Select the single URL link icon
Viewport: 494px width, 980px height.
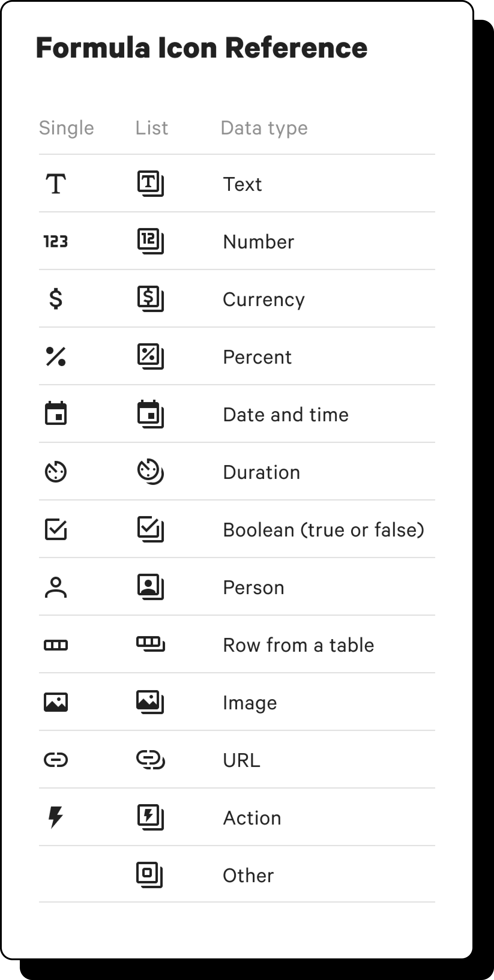pos(56,760)
